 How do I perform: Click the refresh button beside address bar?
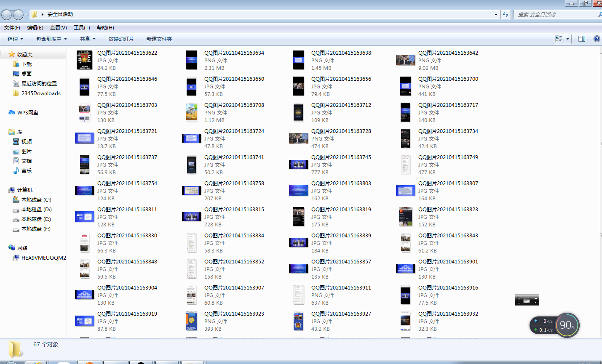pos(506,15)
